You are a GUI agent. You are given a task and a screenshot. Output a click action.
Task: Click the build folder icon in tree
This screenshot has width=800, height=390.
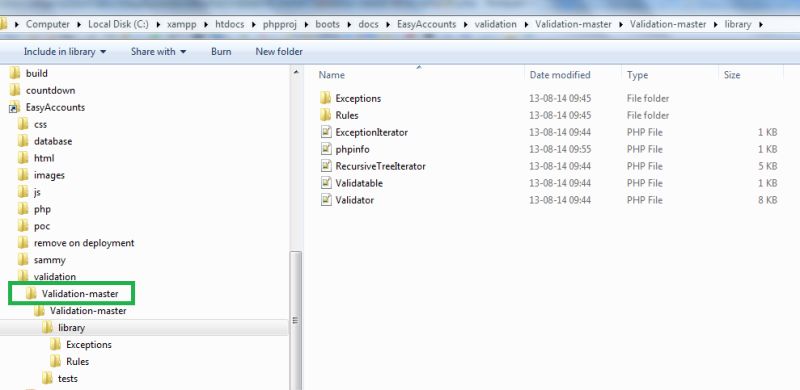[15, 73]
